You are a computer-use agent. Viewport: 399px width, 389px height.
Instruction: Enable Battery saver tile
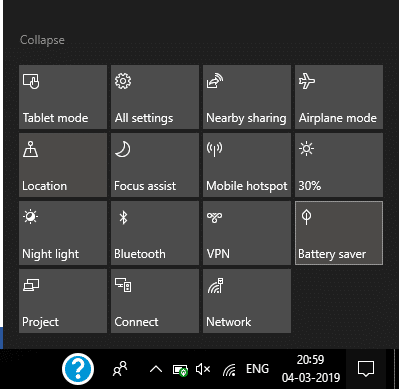339,233
